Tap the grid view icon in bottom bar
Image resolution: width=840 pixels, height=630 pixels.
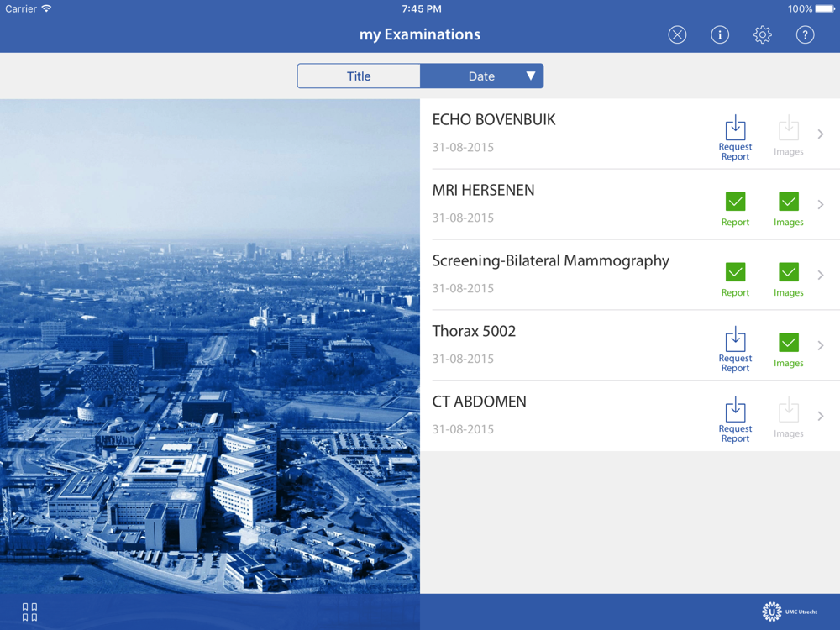[29, 612]
